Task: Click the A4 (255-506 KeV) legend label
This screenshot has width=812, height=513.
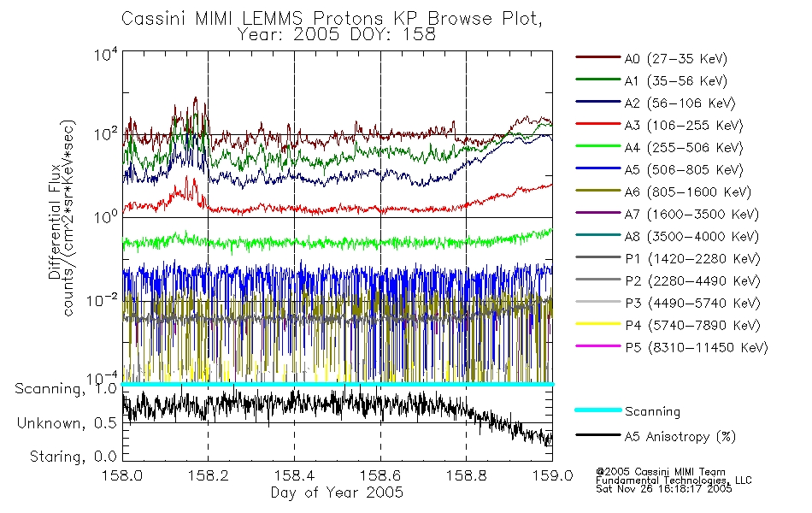Action: [684, 148]
